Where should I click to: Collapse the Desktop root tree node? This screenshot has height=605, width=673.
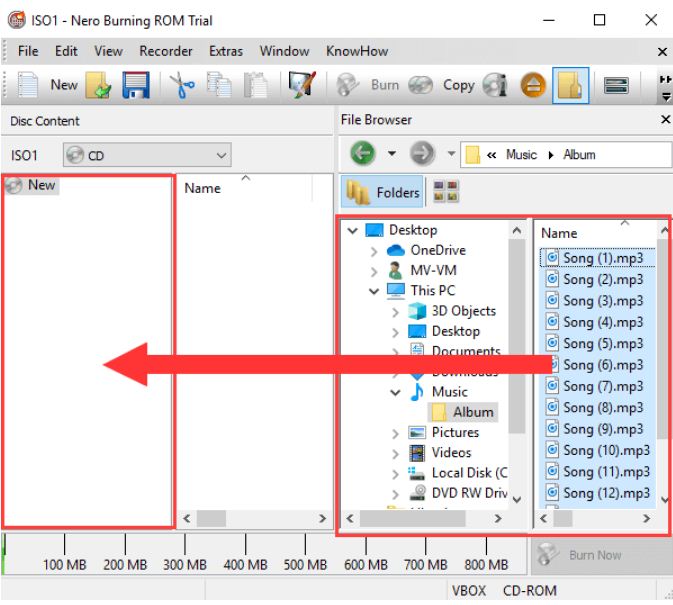pyautogui.click(x=353, y=230)
